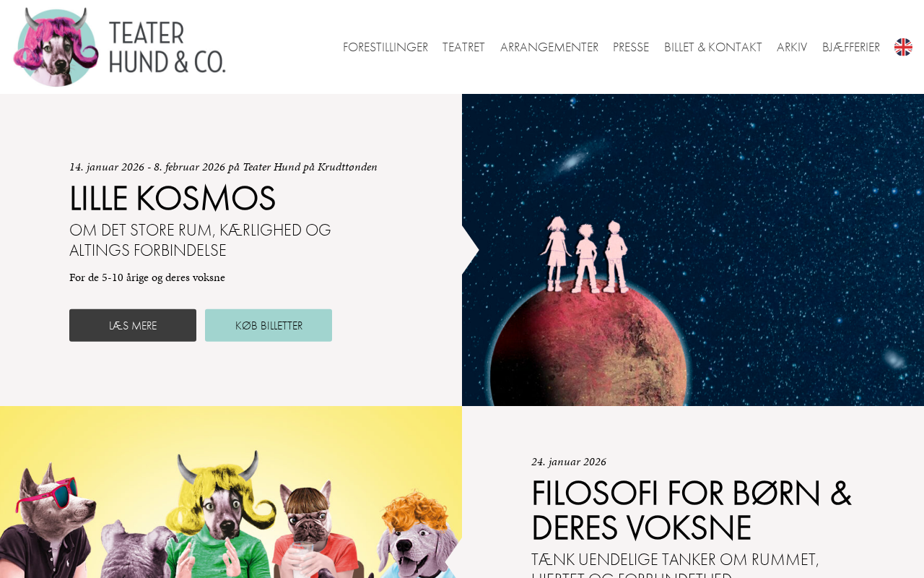This screenshot has height=578, width=924.
Task: Open the Filosofi for børn & deres voksne title
Action: pyautogui.click(x=692, y=511)
